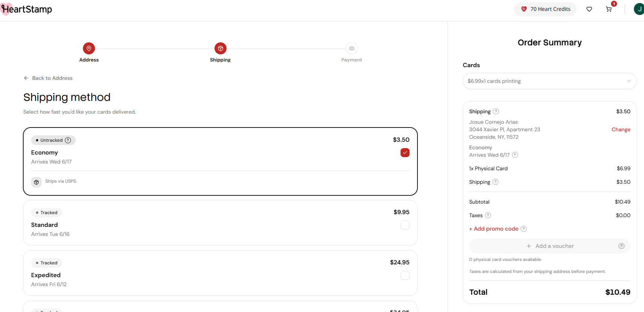Show help for Untracked shipping badge
Screen dimensions: 644x312
pyautogui.click(x=68, y=140)
